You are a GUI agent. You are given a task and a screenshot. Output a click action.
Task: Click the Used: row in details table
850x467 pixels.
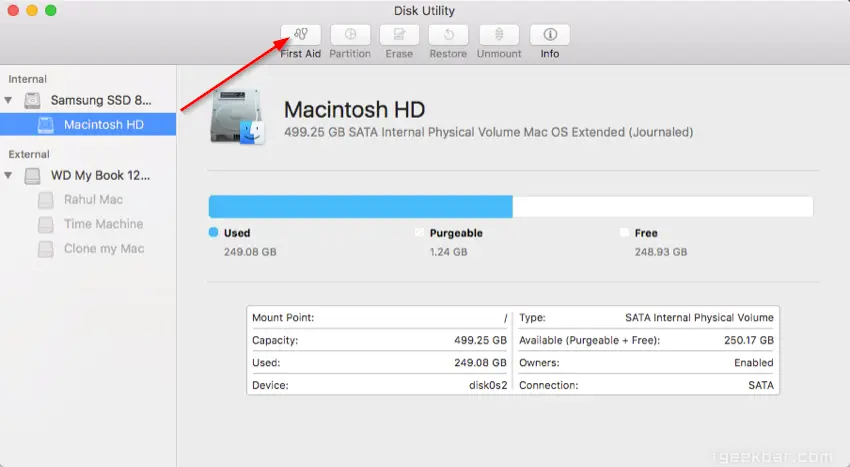379,363
